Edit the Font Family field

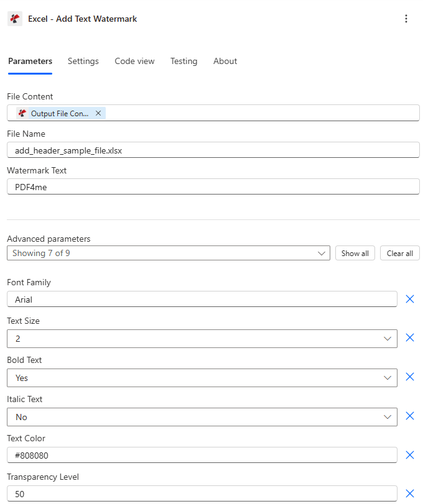[x=202, y=300]
